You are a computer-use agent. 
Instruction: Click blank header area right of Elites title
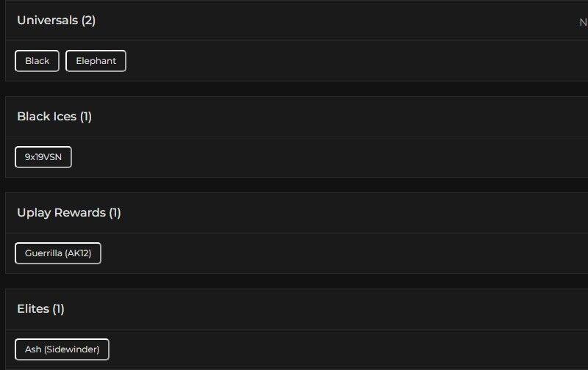pos(331,309)
